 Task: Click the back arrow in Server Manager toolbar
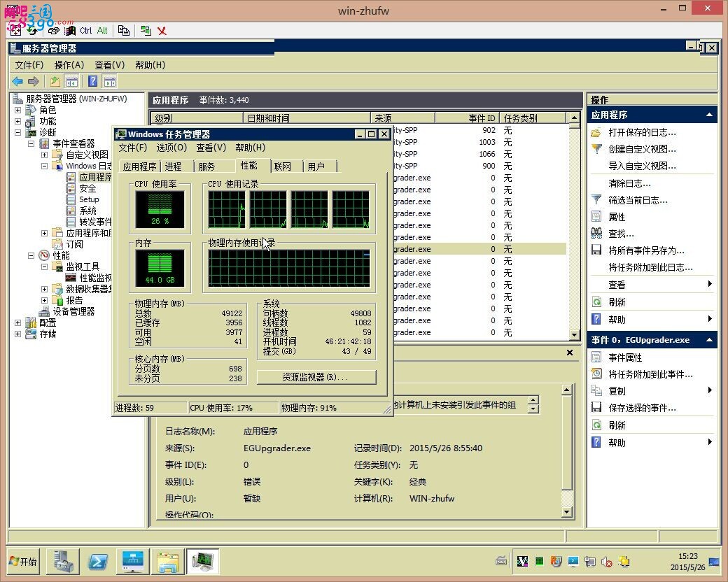click(17, 82)
